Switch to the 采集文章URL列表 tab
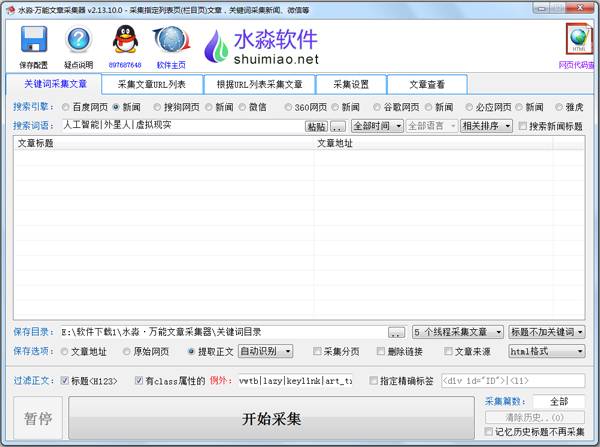Screen dimensions: 600x447 152,85
